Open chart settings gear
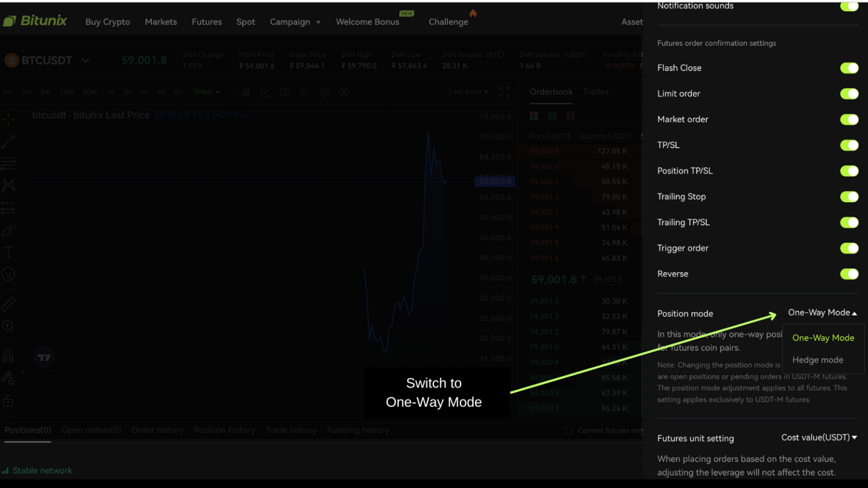The width and height of the screenshot is (868, 488). (x=324, y=91)
